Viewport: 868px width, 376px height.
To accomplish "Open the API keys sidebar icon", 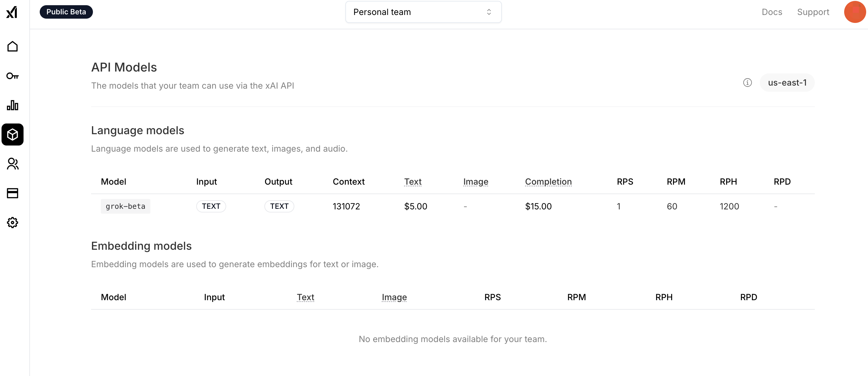I will pos(13,76).
